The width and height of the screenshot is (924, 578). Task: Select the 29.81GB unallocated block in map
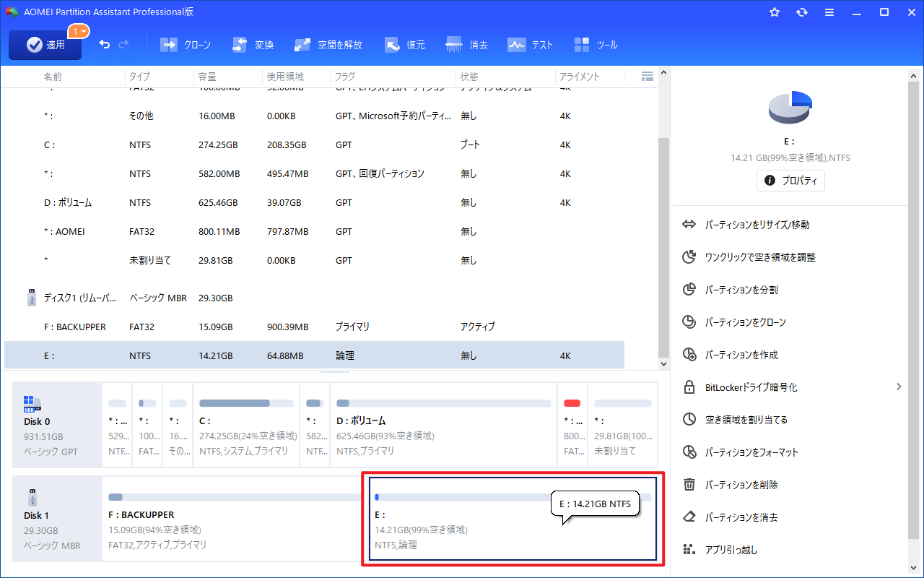(x=622, y=425)
